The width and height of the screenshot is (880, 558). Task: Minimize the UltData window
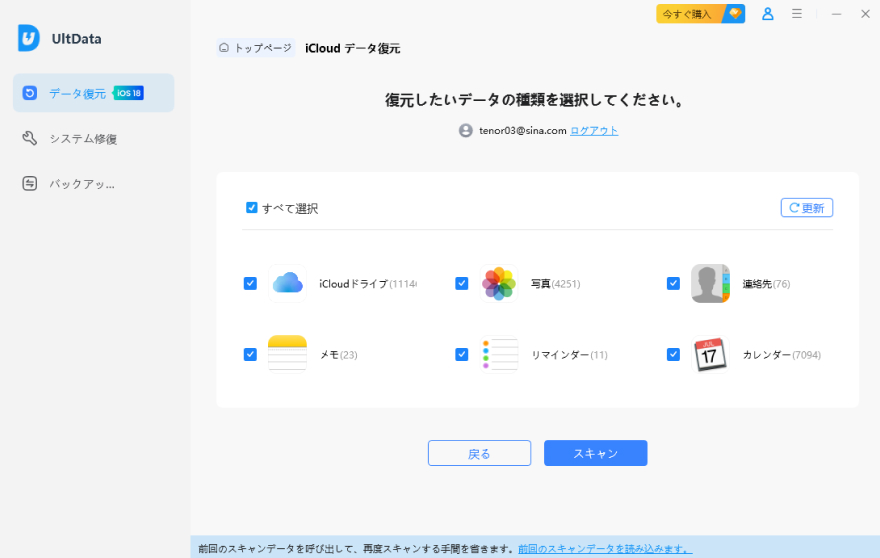[x=836, y=14]
